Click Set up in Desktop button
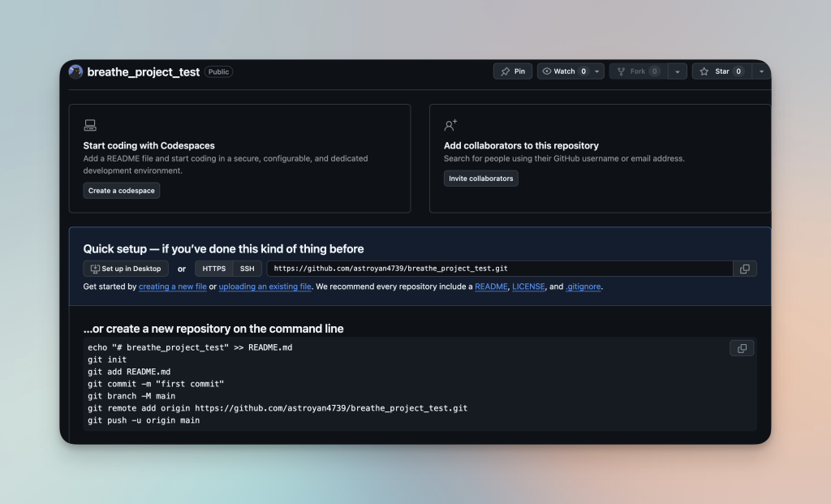 (126, 269)
